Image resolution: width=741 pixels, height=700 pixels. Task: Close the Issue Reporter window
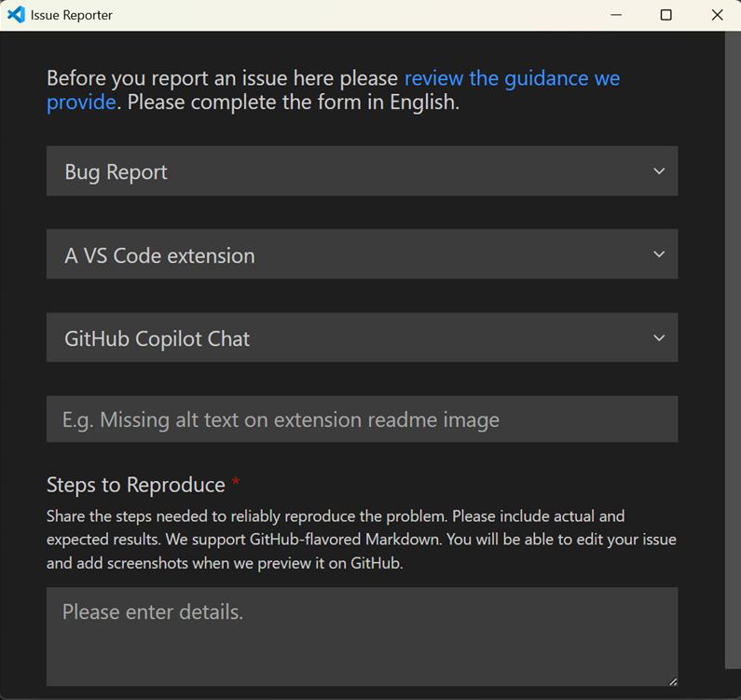(x=716, y=15)
